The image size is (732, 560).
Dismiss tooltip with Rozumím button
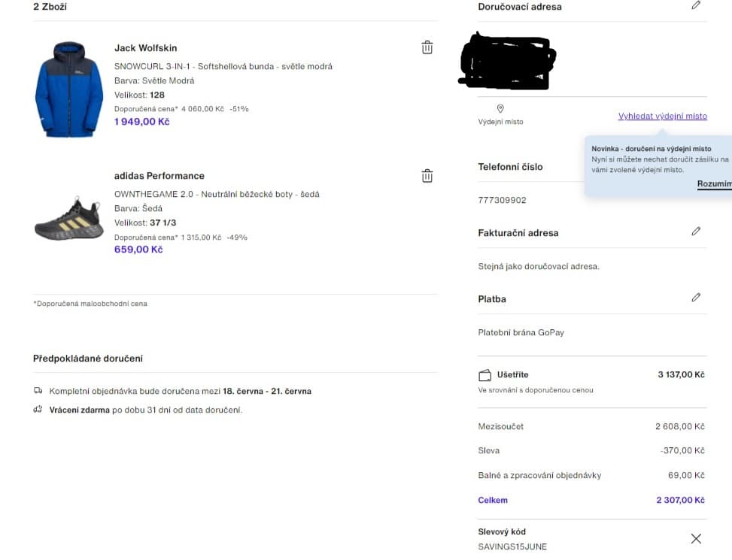pos(714,183)
